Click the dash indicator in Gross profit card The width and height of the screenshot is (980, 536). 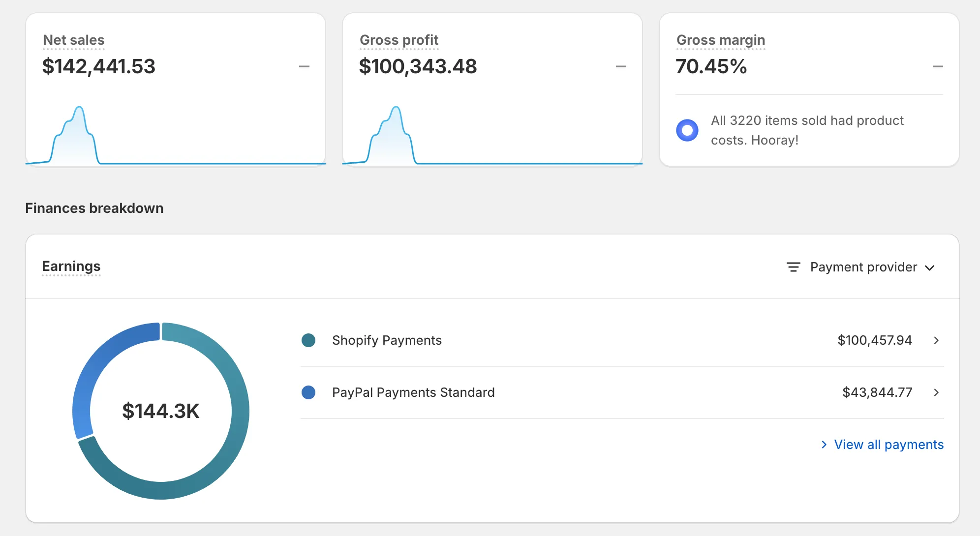coord(621,66)
